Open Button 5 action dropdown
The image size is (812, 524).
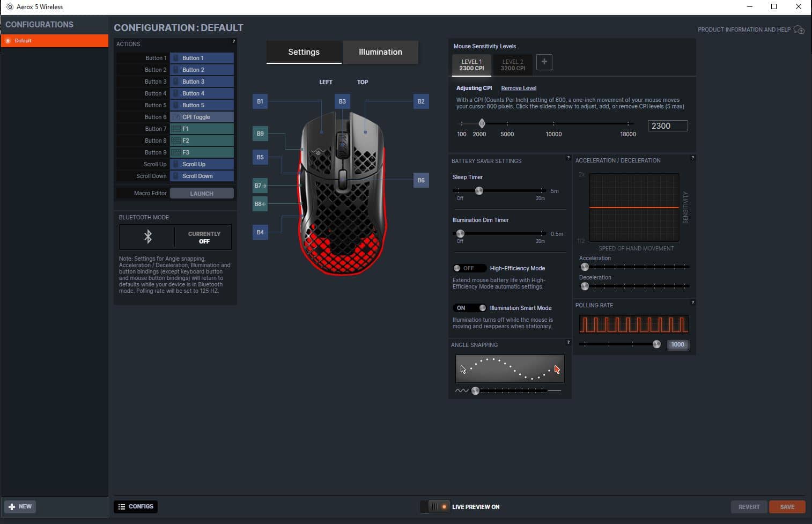point(202,105)
